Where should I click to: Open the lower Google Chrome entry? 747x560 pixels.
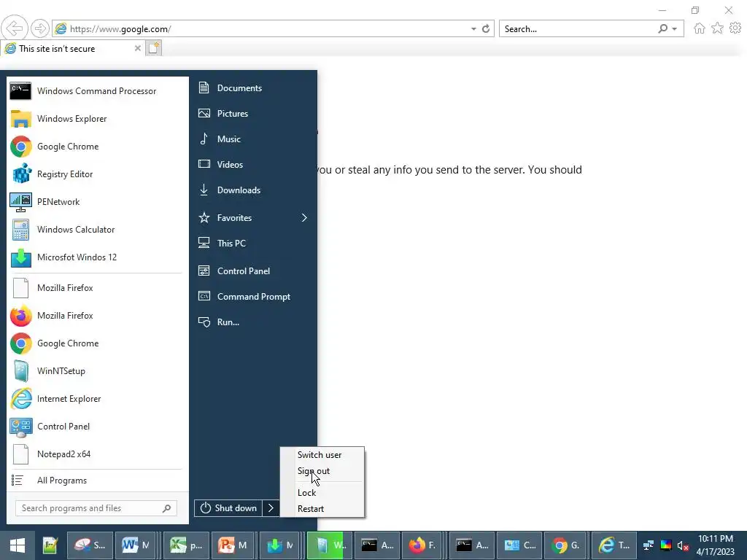coord(98,343)
